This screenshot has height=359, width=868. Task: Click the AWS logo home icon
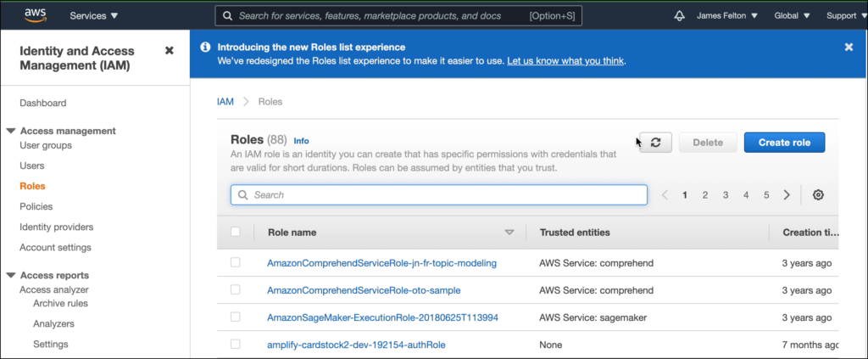(x=34, y=15)
